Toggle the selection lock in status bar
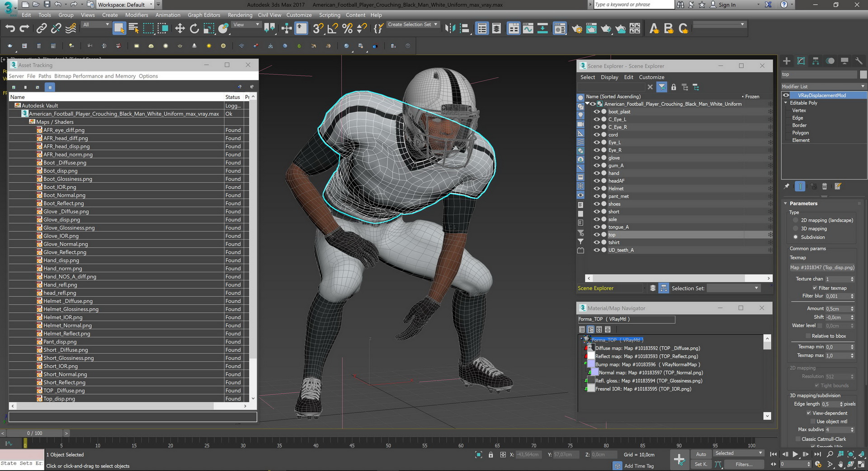The image size is (868, 471). coord(491,455)
